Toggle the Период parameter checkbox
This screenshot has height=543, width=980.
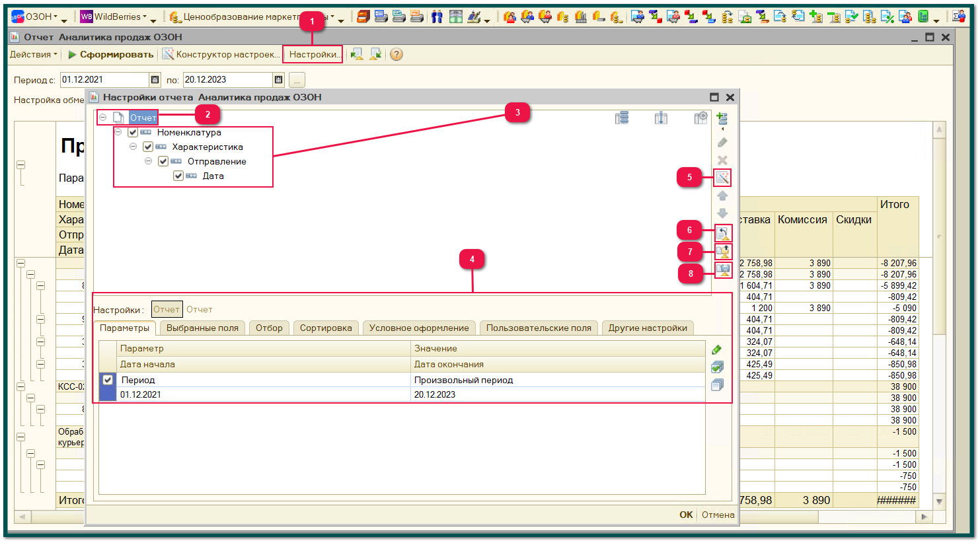pyautogui.click(x=108, y=380)
